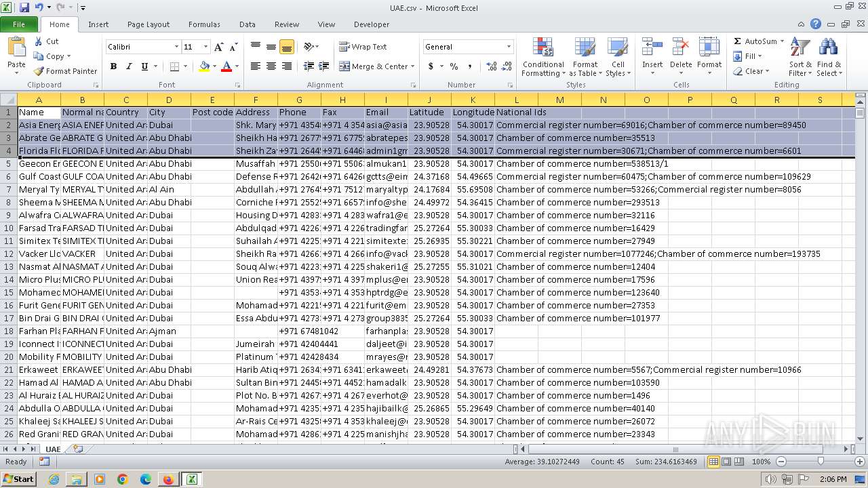This screenshot has height=488, width=868.
Task: Decrease decimal places
Action: (x=508, y=66)
